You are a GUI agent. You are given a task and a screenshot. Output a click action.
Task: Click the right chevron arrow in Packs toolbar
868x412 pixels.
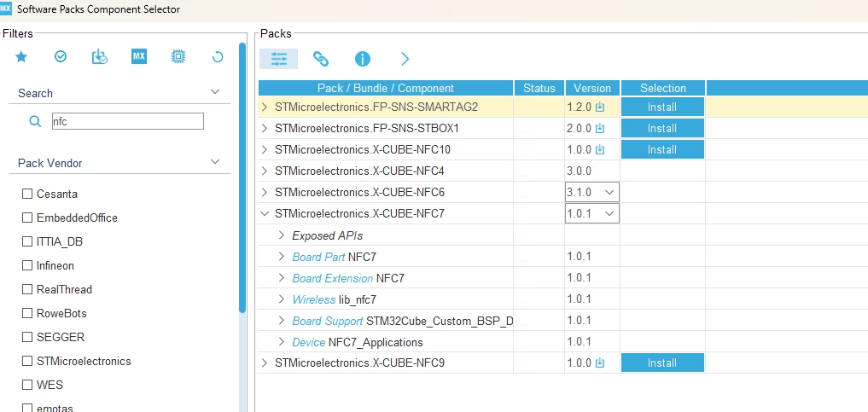pos(405,59)
